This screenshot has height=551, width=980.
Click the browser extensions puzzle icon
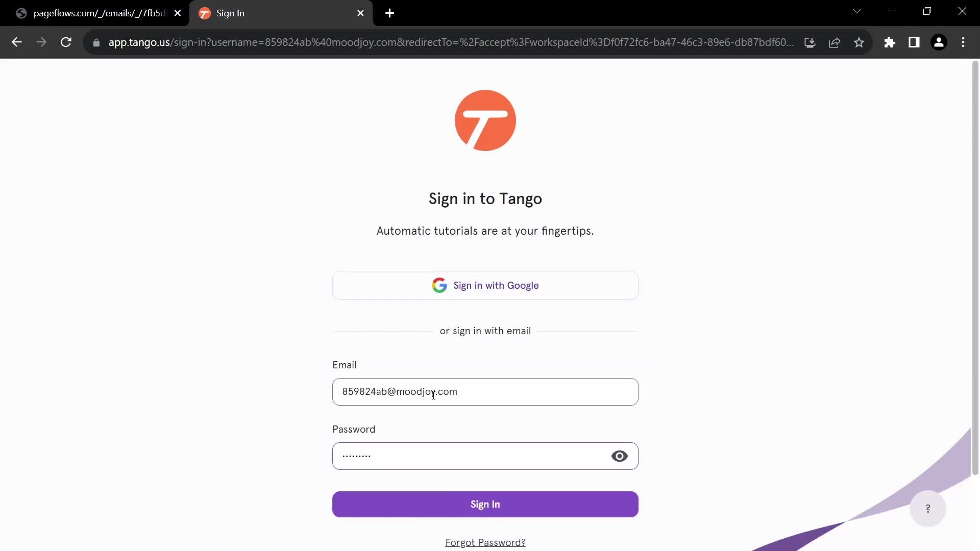[x=890, y=42]
